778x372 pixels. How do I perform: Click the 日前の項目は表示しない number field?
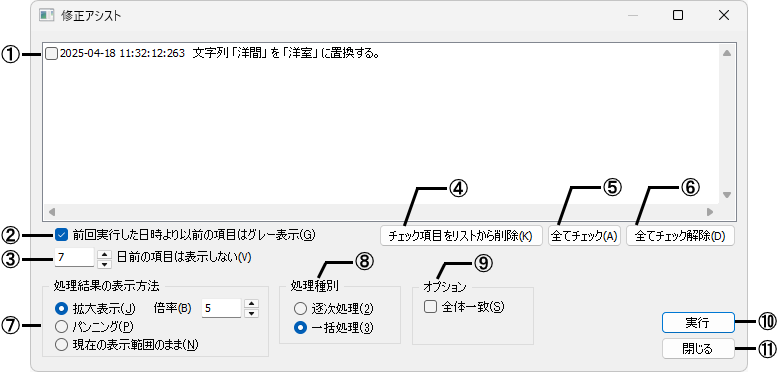(74, 258)
